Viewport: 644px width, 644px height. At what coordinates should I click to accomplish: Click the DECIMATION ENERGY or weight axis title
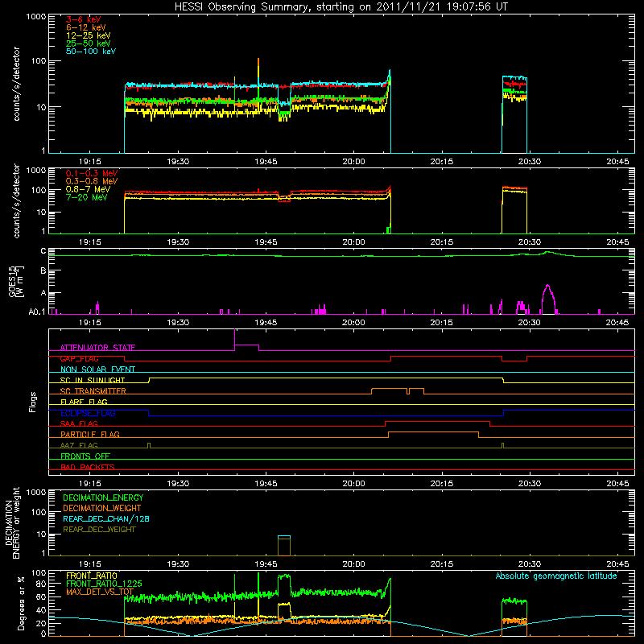tap(13, 522)
